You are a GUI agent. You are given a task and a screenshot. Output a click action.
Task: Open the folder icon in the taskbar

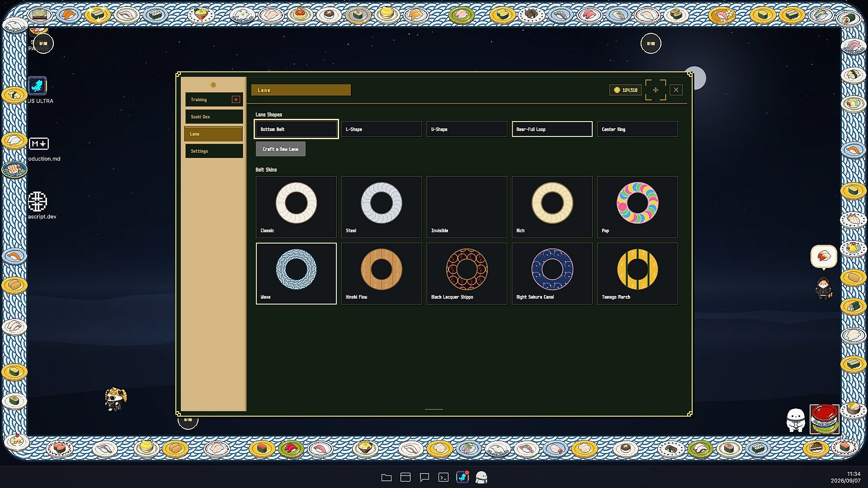(x=387, y=477)
